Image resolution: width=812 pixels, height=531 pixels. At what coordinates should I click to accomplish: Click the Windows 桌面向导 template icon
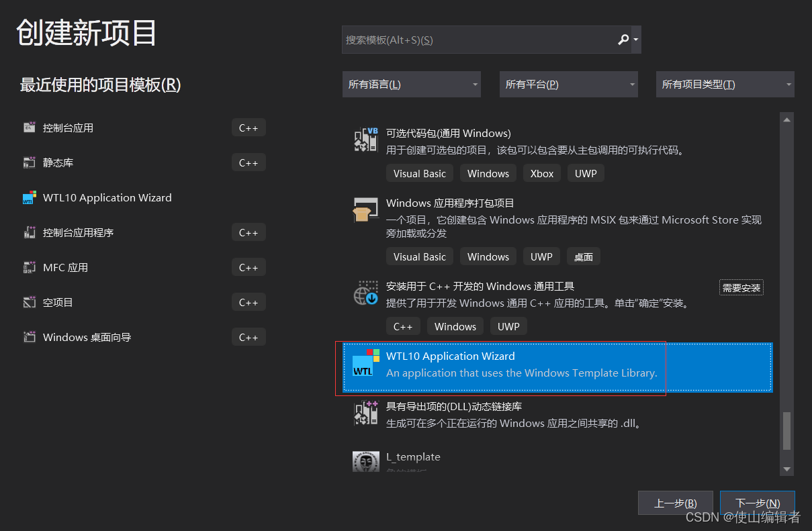(30, 336)
